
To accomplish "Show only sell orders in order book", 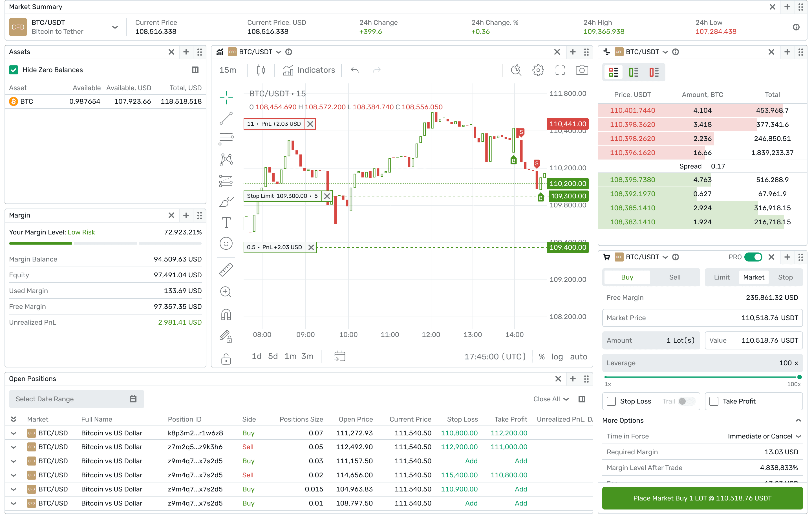I will 654,72.
